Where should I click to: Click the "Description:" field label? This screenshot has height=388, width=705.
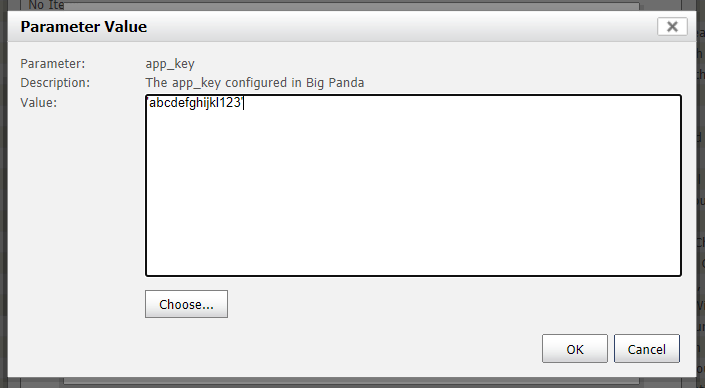click(x=55, y=83)
